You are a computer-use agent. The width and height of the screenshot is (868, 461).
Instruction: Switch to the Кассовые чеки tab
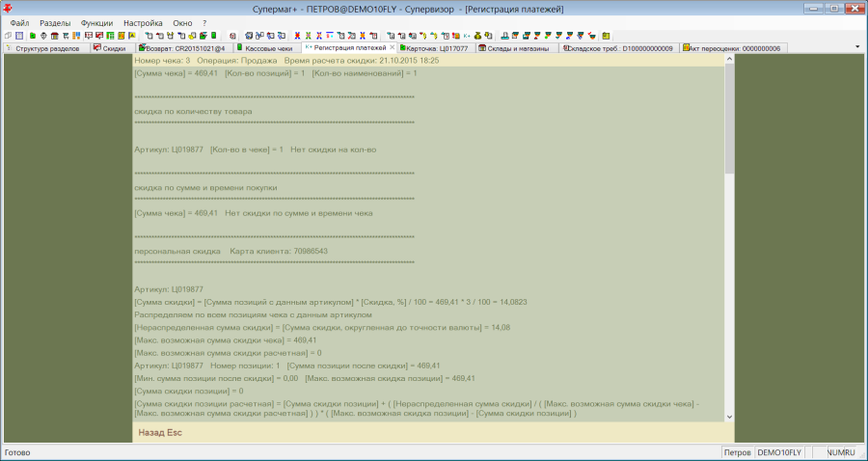click(x=267, y=48)
